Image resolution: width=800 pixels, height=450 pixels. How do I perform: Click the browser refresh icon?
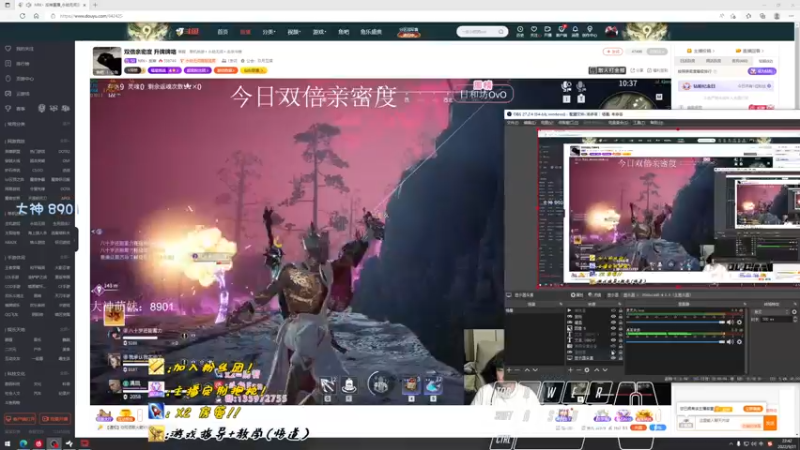(22, 16)
